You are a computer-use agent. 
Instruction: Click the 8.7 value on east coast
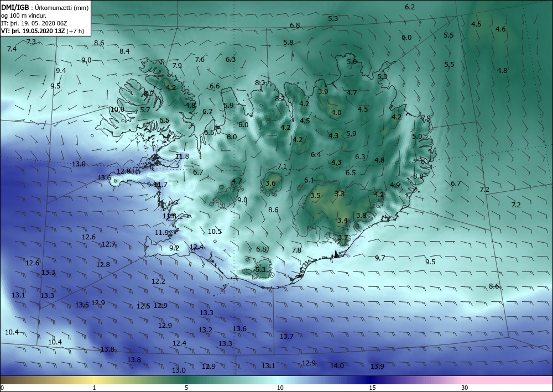pos(426,161)
